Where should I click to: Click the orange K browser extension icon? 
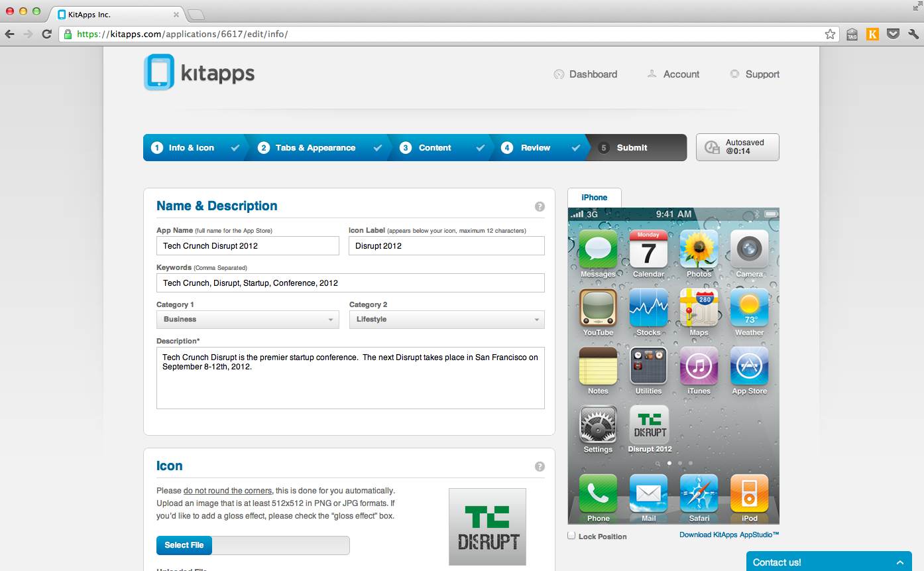(x=872, y=34)
